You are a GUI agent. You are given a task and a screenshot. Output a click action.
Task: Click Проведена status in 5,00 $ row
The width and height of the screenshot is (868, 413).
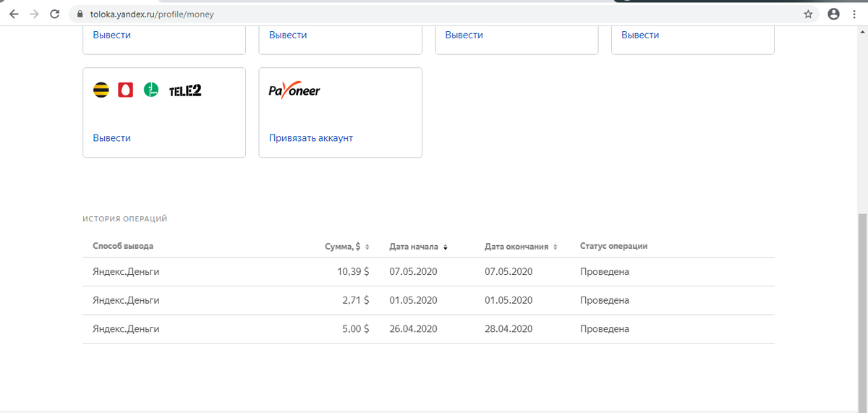[x=605, y=328]
